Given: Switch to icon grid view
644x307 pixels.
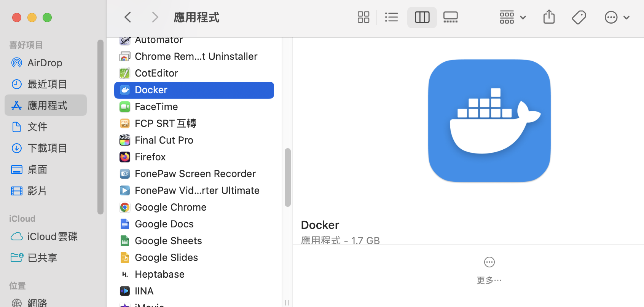Looking at the screenshot, I should pyautogui.click(x=363, y=17).
